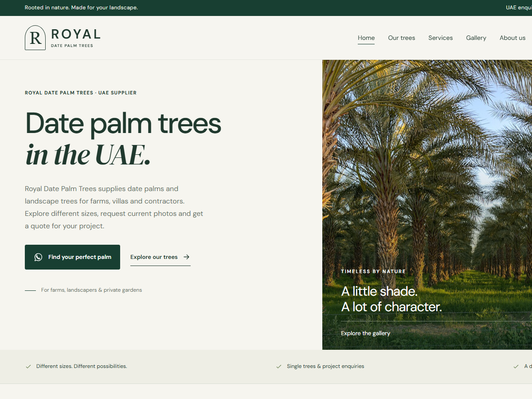
Task: Click the Rooted in nature top bar text
Action: (x=81, y=8)
